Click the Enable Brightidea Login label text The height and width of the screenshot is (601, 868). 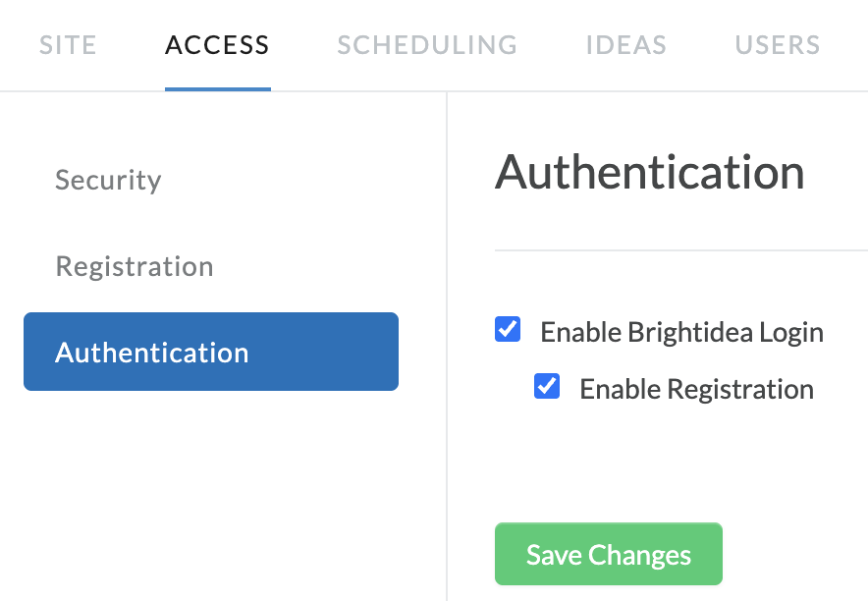682,332
